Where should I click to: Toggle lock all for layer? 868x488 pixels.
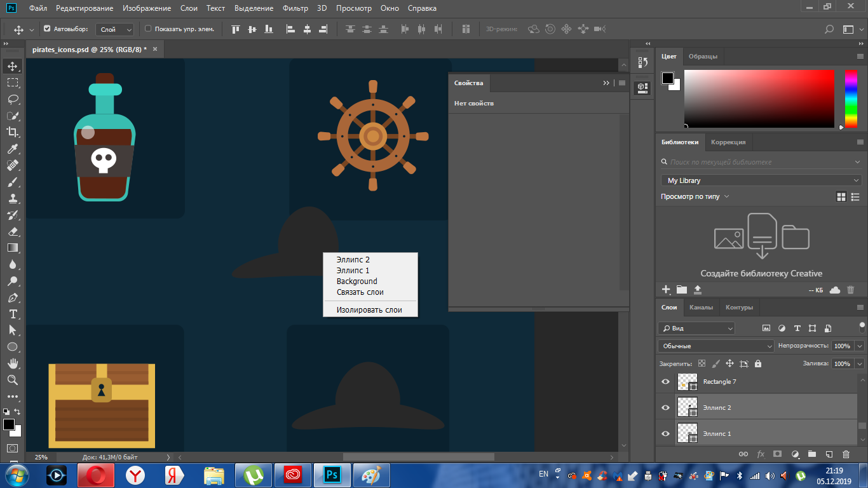point(757,363)
